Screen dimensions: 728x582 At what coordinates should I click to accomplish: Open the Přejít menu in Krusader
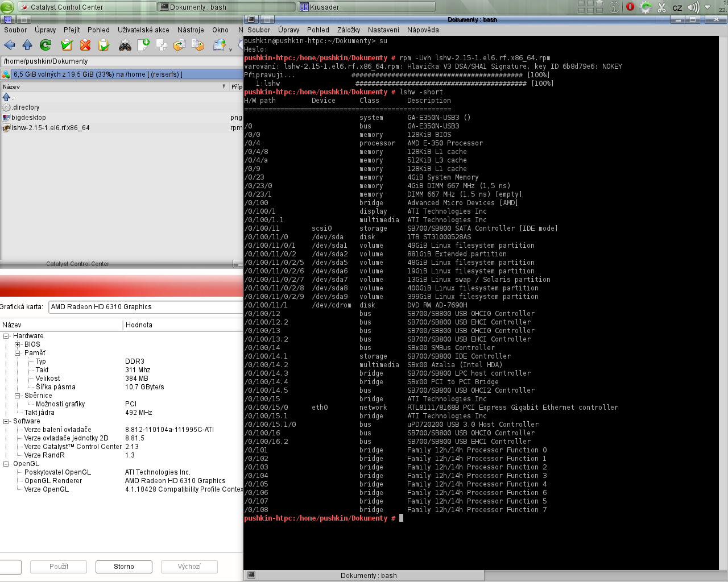tap(72, 30)
